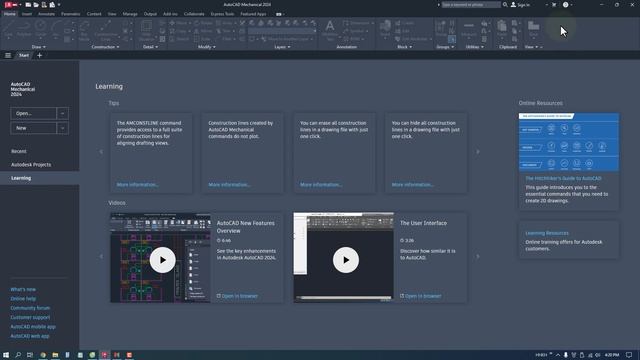Switch to the Manage ribbon tab
The image size is (640, 360).
[130, 14]
